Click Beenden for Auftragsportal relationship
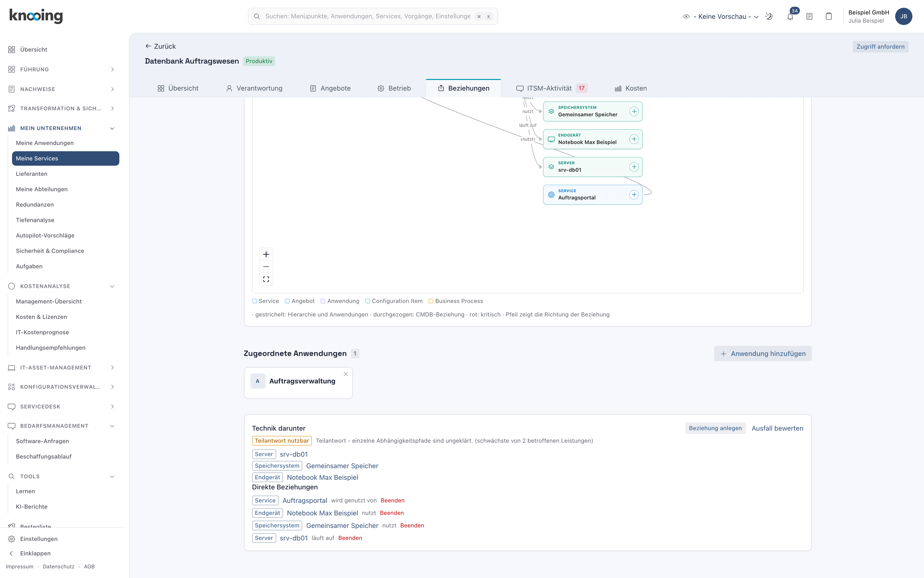The height and width of the screenshot is (578, 924). coord(392,500)
